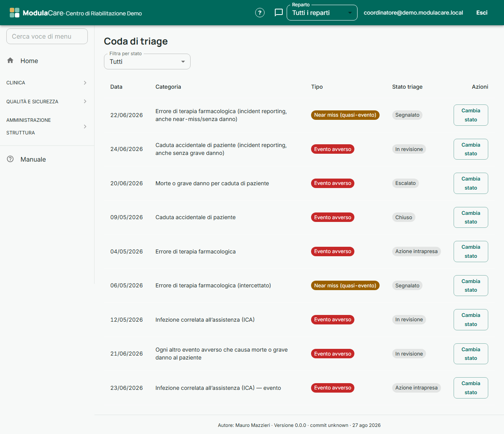Click the Near miss badge on 06/05/2026 row
Image resolution: width=504 pixels, height=434 pixels.
click(x=345, y=285)
